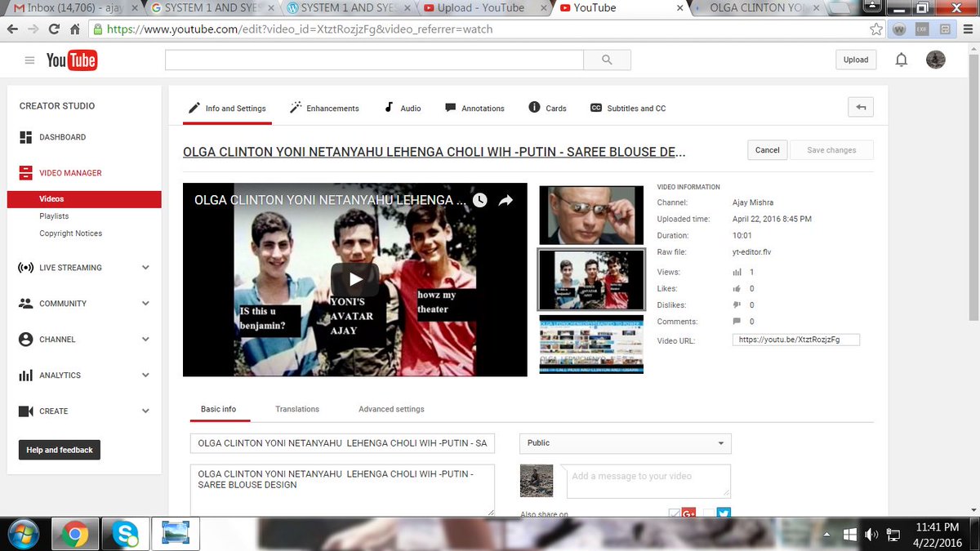Viewport: 980px width, 551px height.
Task: Click the share arrow on video player
Action: (506, 200)
